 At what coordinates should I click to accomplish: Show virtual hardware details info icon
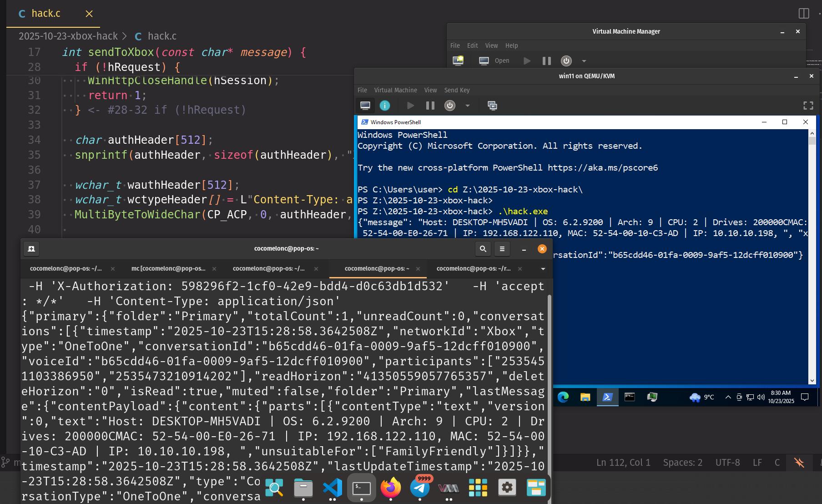point(385,106)
